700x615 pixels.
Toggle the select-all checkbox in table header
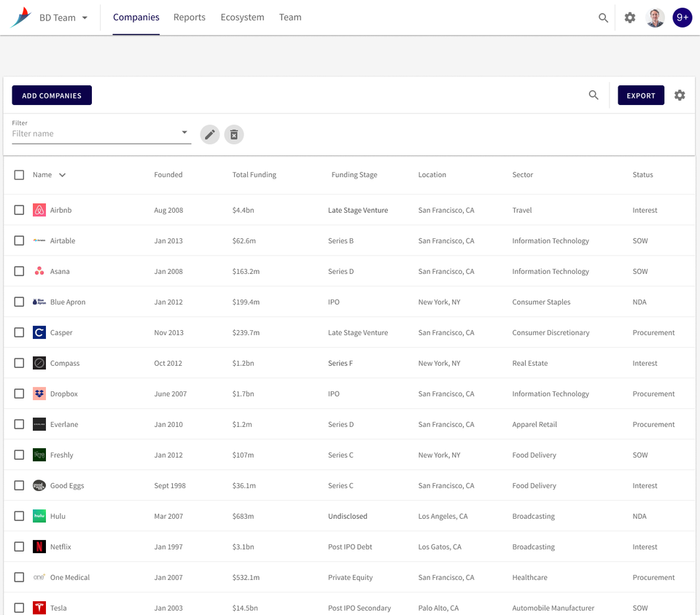click(19, 175)
